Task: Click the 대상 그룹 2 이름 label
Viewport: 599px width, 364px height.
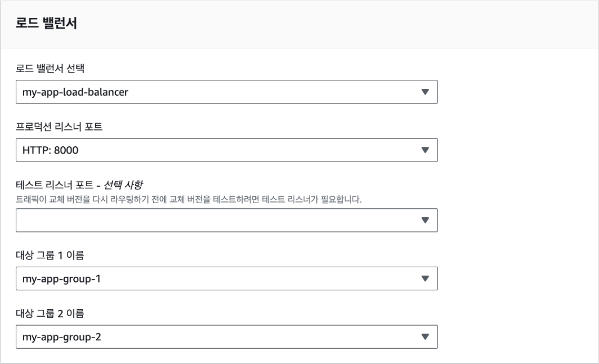Action: (x=50, y=313)
